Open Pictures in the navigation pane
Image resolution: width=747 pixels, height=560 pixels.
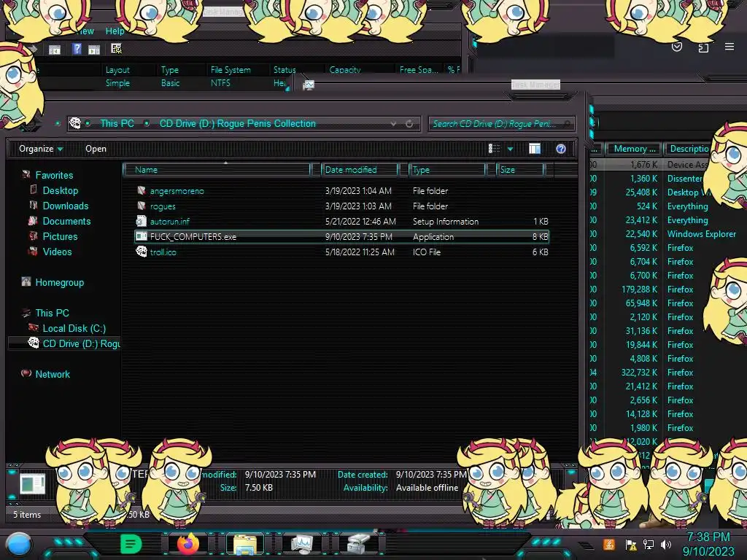point(60,236)
